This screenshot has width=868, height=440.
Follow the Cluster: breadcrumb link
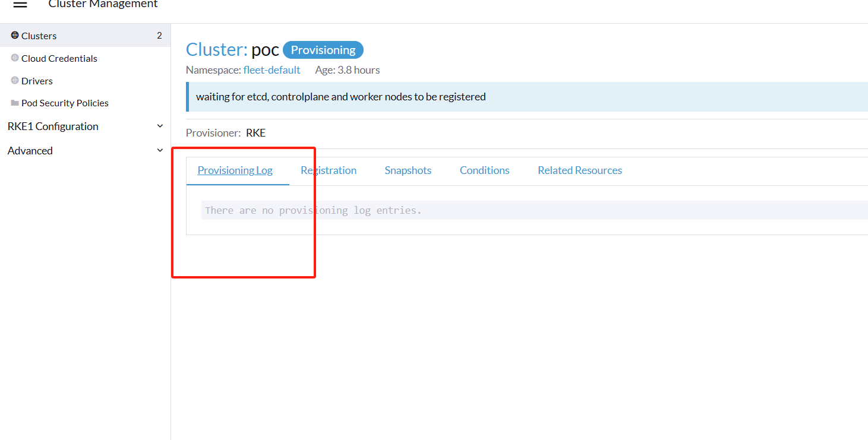tap(217, 49)
